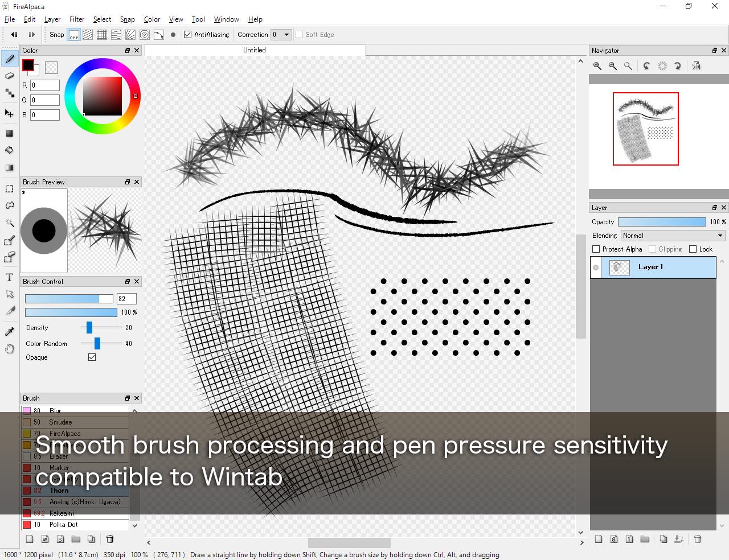Open the Window menu
The image size is (729, 560).
(226, 19)
